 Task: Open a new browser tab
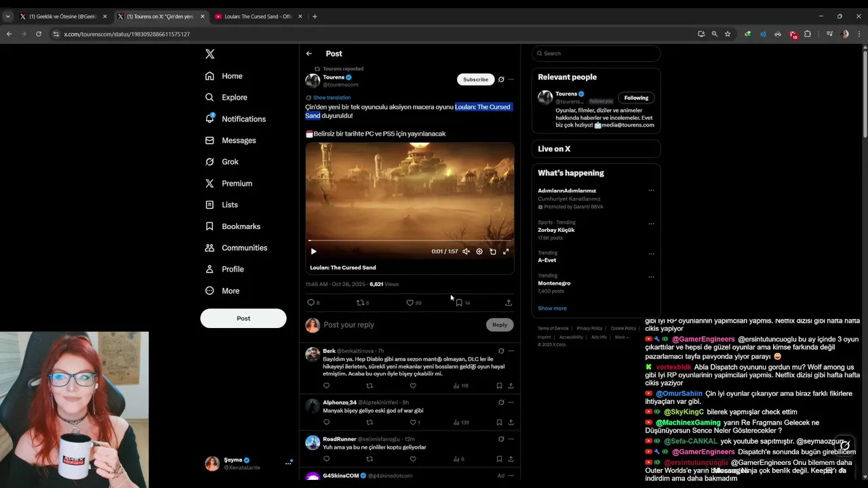pyautogui.click(x=315, y=16)
